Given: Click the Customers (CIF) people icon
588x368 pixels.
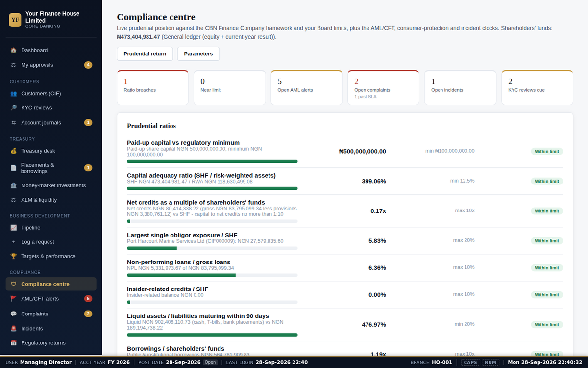Looking at the screenshot, I should 14,93.
